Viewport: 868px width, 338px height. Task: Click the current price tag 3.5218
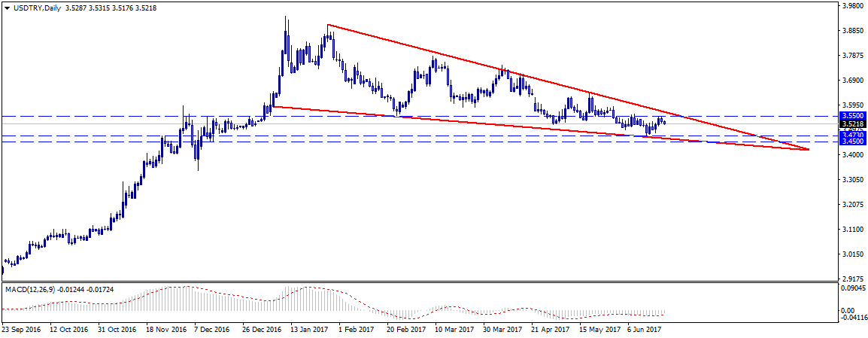coord(851,124)
